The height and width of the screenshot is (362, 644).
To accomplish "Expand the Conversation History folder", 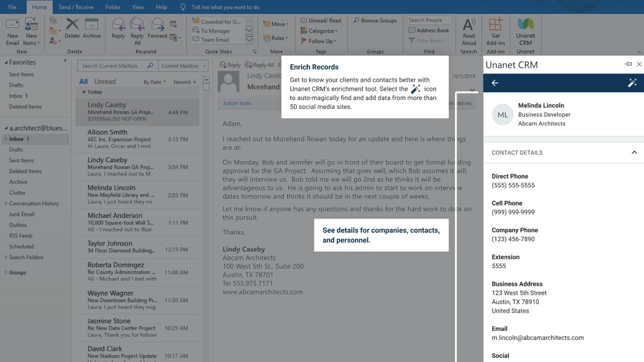I will pos(6,204).
